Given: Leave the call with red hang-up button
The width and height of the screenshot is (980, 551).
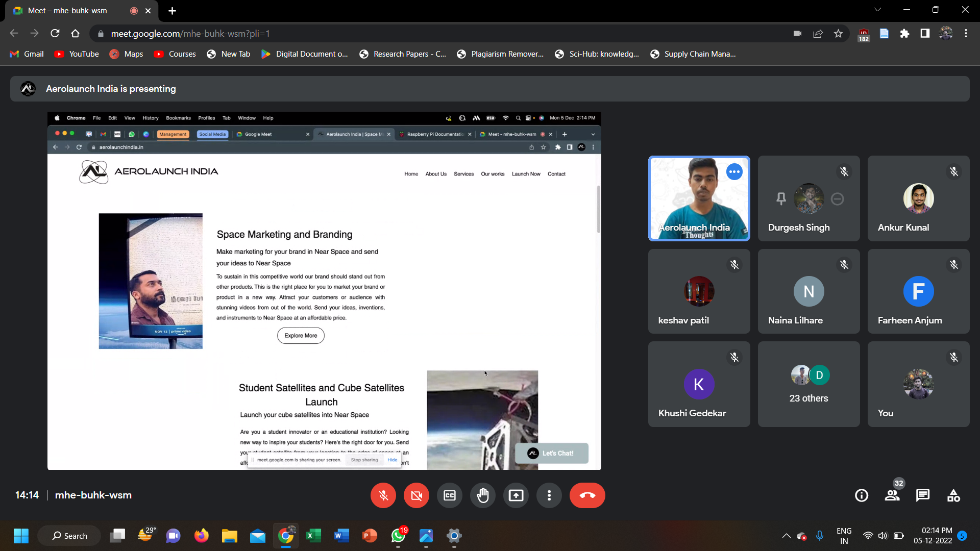Looking at the screenshot, I should [x=587, y=495].
